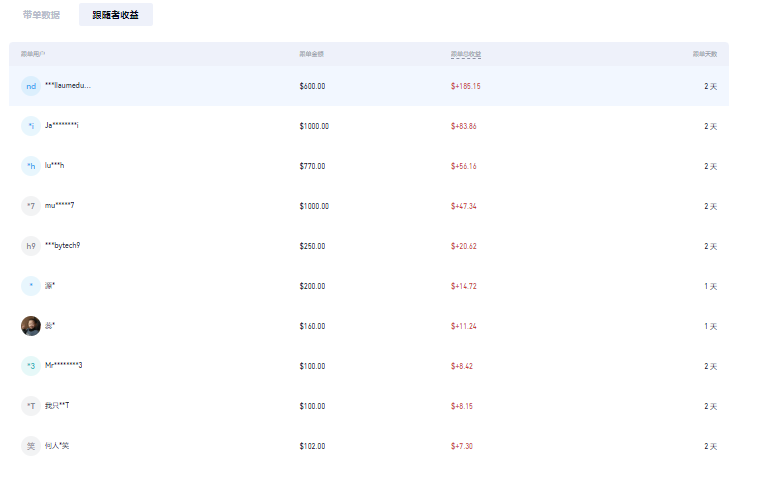Click the 跟单天数 column header
Image resolution: width=768 pixels, height=478 pixels.
(704, 53)
